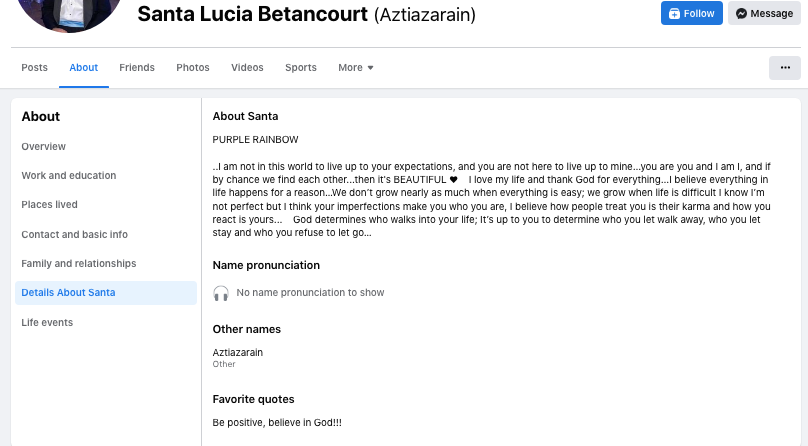Screen dimensions: 808x446
Task: Click the headphones name pronunciation icon
Action: click(221, 293)
